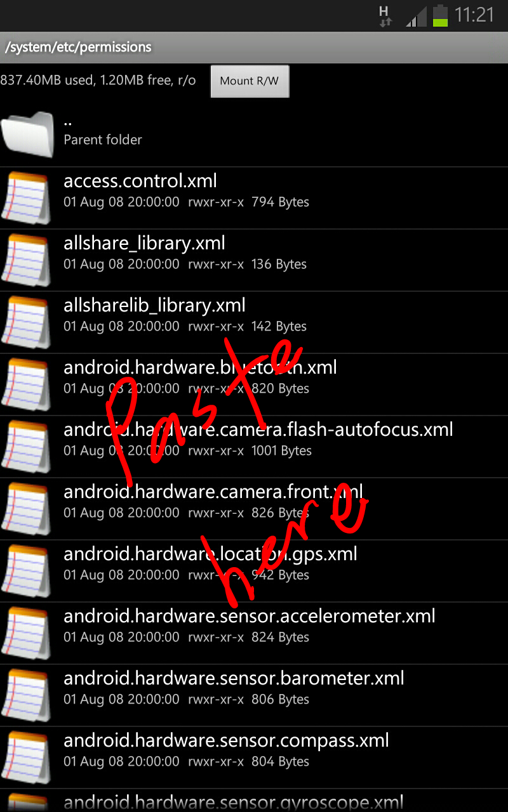Viewport: 508px width, 812px height.
Task: Tap the /system/etc/permissions path bar
Action: pyautogui.click(x=254, y=47)
